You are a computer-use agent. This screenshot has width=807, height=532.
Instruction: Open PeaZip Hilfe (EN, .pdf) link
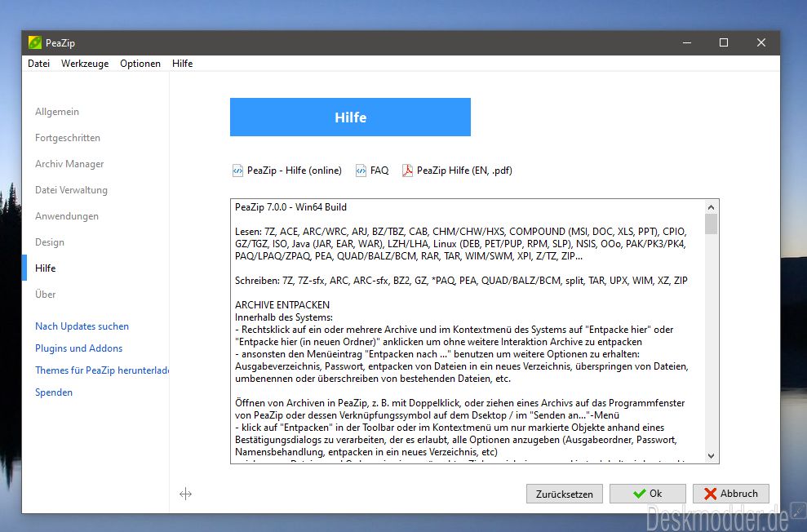tap(464, 171)
